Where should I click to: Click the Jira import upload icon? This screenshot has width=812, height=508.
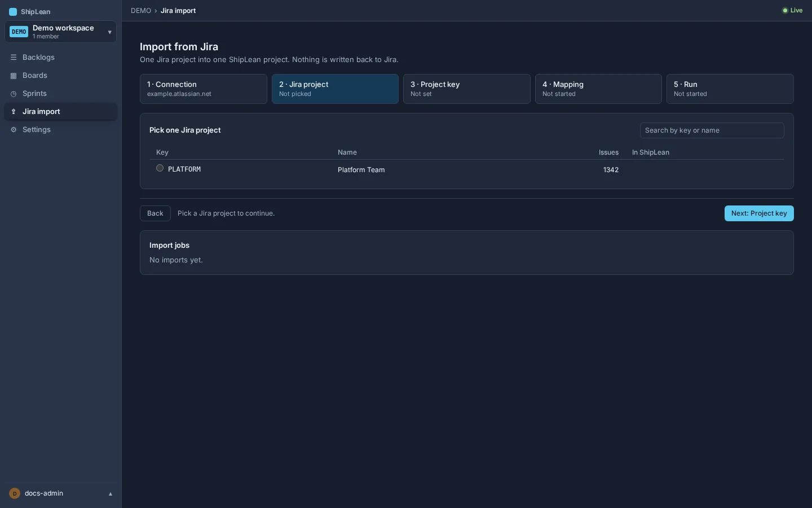(x=14, y=112)
